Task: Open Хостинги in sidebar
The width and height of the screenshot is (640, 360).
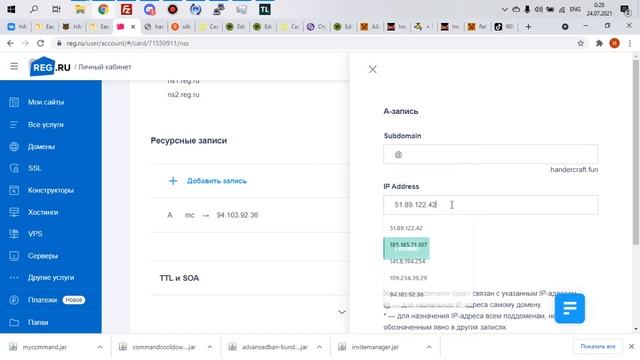Action: click(43, 212)
